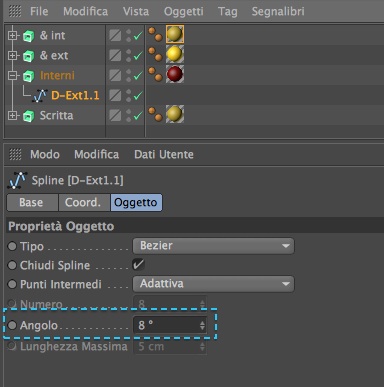This screenshot has width=384, height=387.
Task: Click the dark red material tag on Interni
Action: tap(175, 74)
